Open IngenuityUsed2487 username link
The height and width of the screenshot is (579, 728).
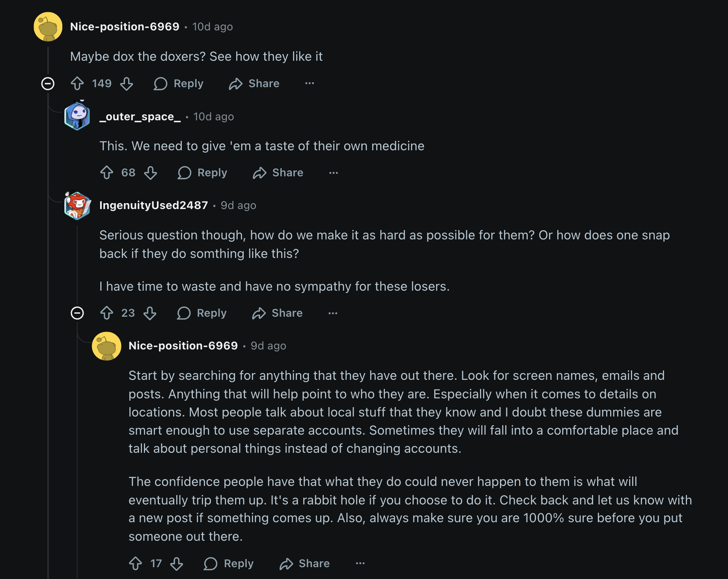point(153,205)
